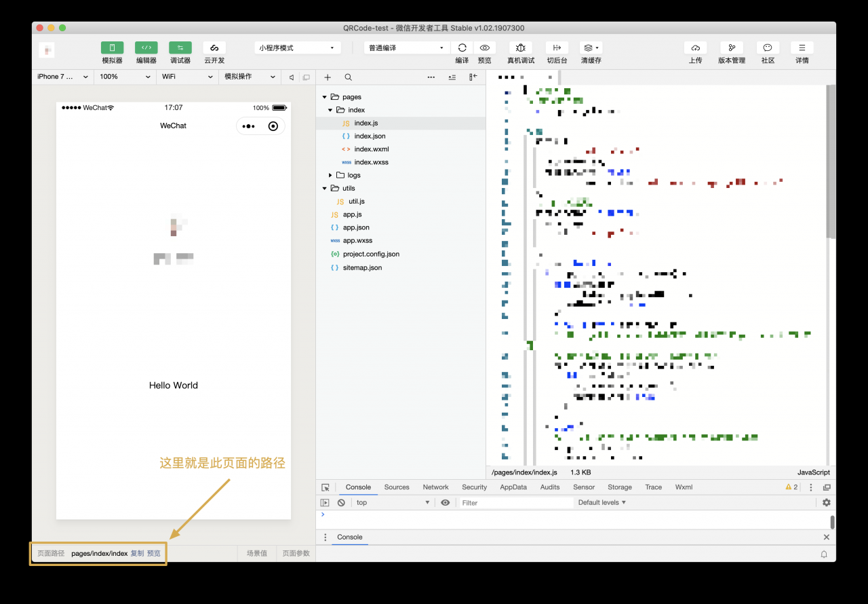Open the 清缓存 clear cache menu
The width and height of the screenshot is (868, 604).
pyautogui.click(x=591, y=48)
